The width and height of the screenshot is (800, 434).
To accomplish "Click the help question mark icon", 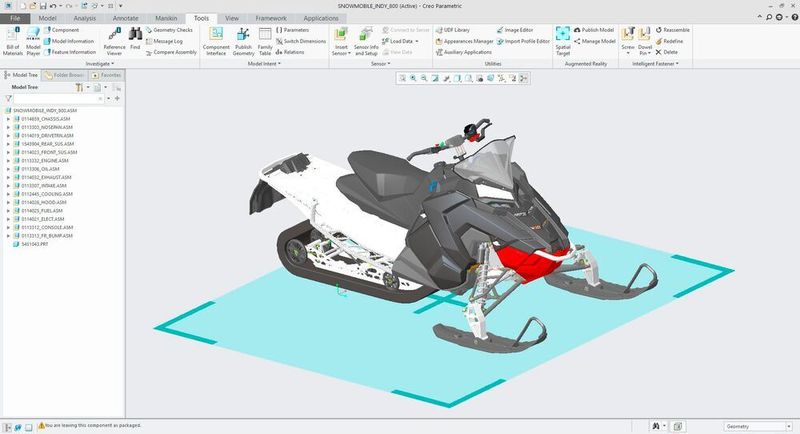I will tap(794, 17).
